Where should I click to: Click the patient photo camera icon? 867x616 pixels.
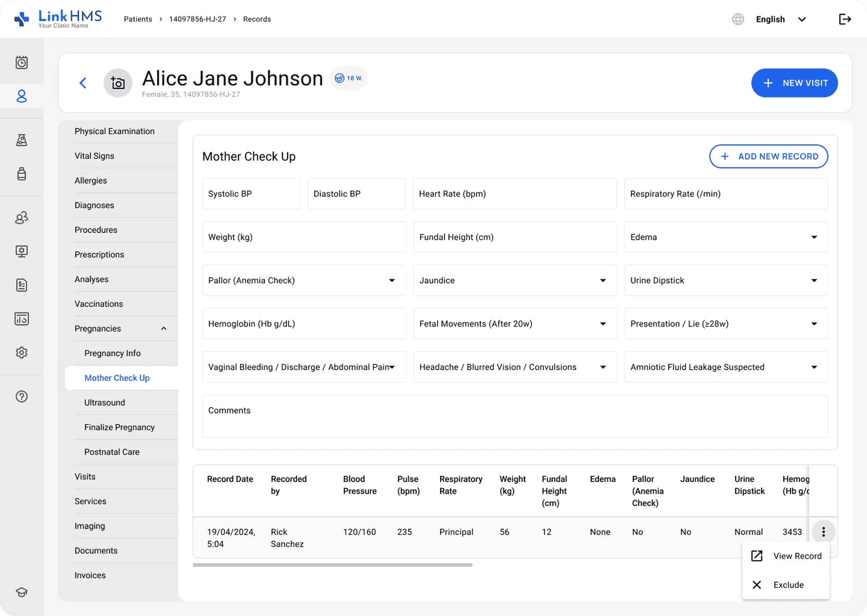pos(118,83)
